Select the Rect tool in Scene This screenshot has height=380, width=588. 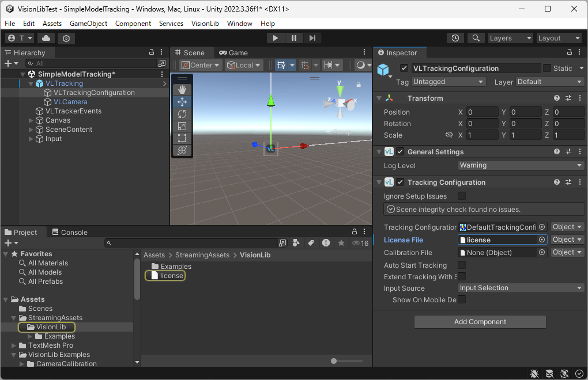pos(182,138)
